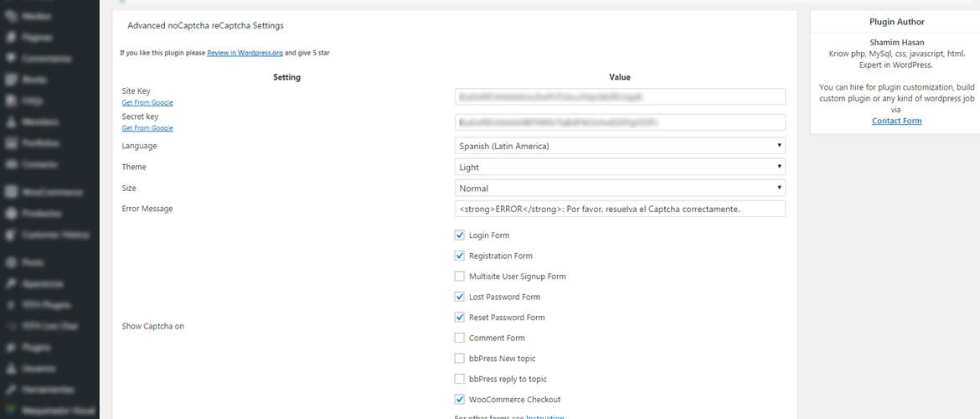Click the Páginas icon in the sidebar
980x419 pixels.
pyautogui.click(x=12, y=38)
